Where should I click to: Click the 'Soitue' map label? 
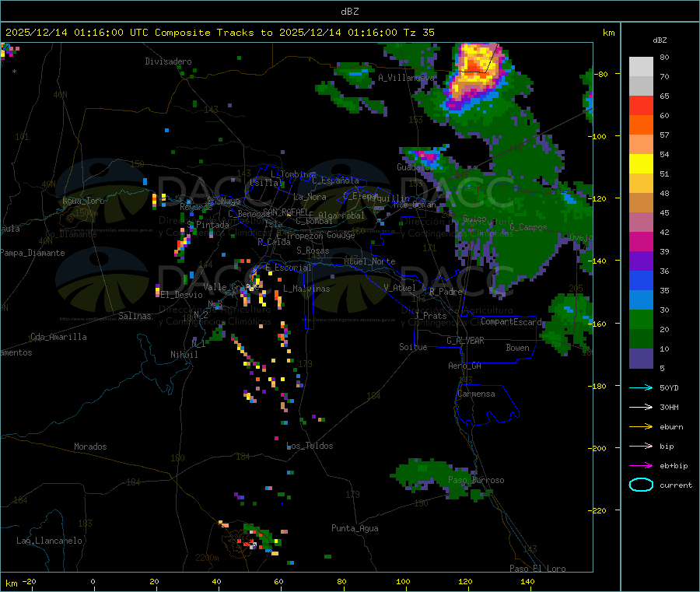[413, 347]
